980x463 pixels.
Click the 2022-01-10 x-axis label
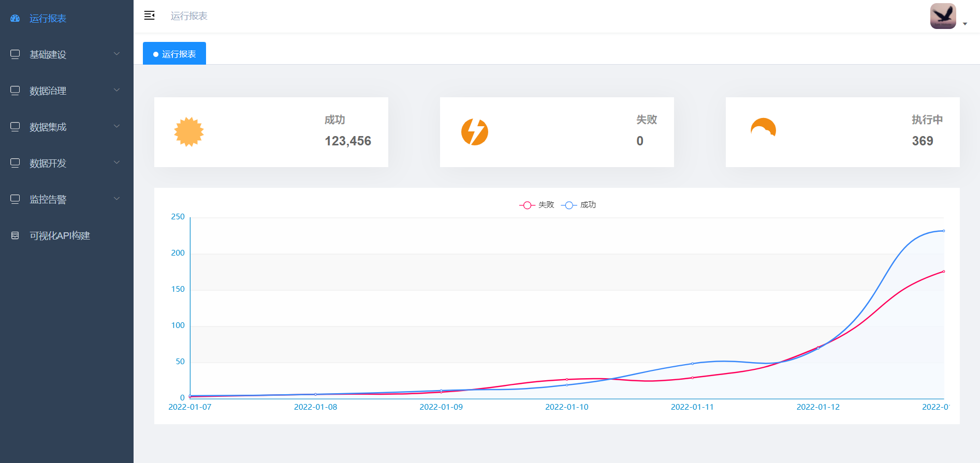coord(567,407)
